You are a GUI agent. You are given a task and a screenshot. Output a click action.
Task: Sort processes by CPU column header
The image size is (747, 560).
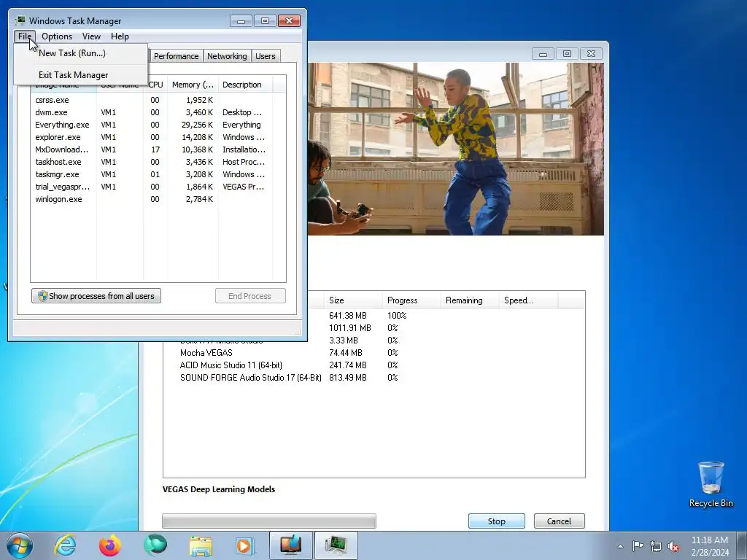pyautogui.click(x=155, y=85)
